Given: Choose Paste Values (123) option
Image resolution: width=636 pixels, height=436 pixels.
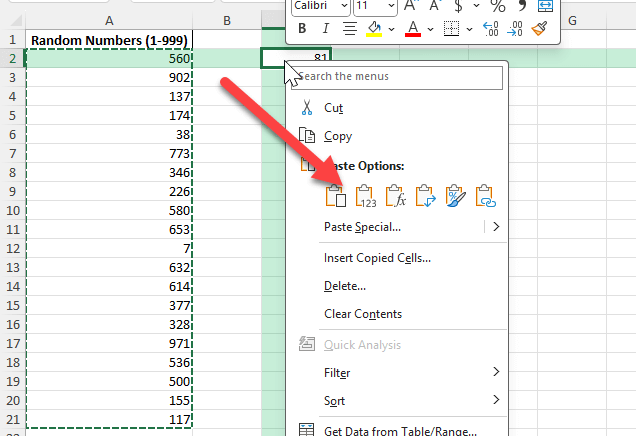Looking at the screenshot, I should 365,196.
